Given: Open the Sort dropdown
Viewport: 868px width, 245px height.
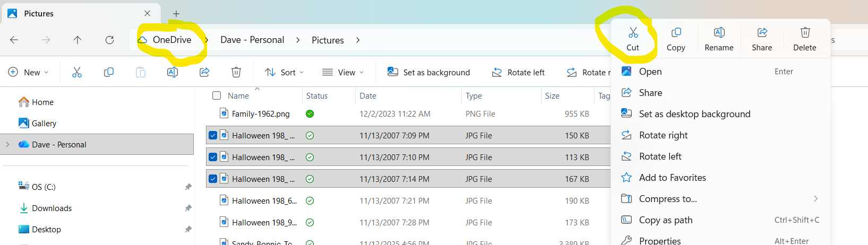Looking at the screenshot, I should 284,72.
